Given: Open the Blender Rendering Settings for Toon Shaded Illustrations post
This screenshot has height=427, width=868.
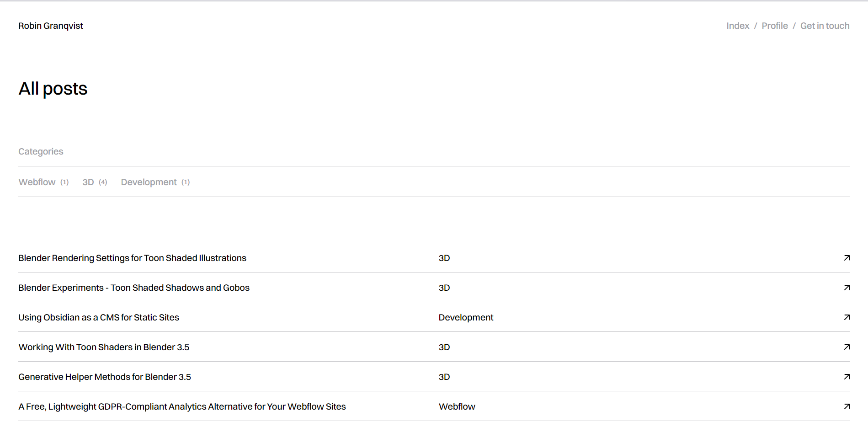Looking at the screenshot, I should coord(132,258).
